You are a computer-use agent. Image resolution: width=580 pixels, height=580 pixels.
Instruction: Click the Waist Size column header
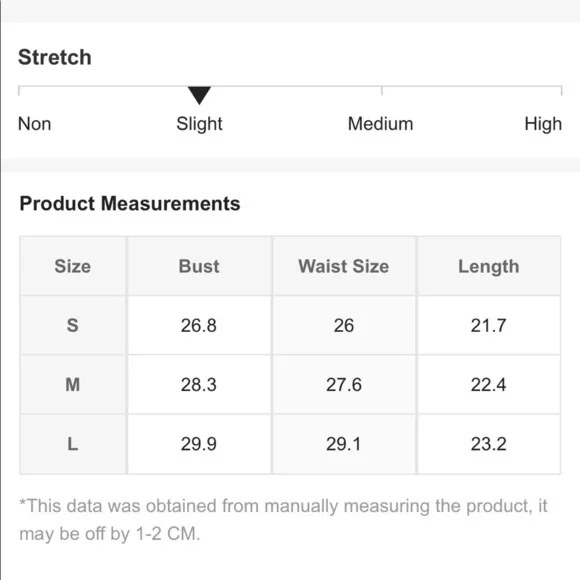pyautogui.click(x=344, y=266)
